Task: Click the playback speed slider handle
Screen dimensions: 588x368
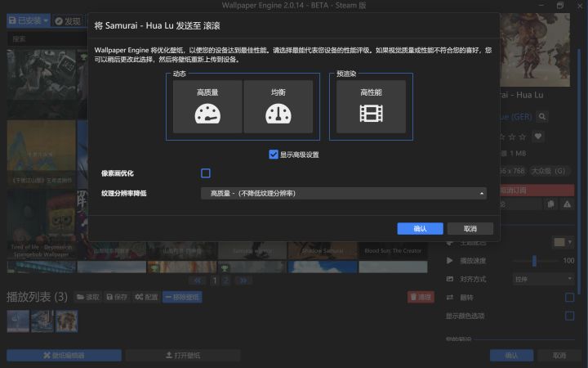Action: coord(534,261)
